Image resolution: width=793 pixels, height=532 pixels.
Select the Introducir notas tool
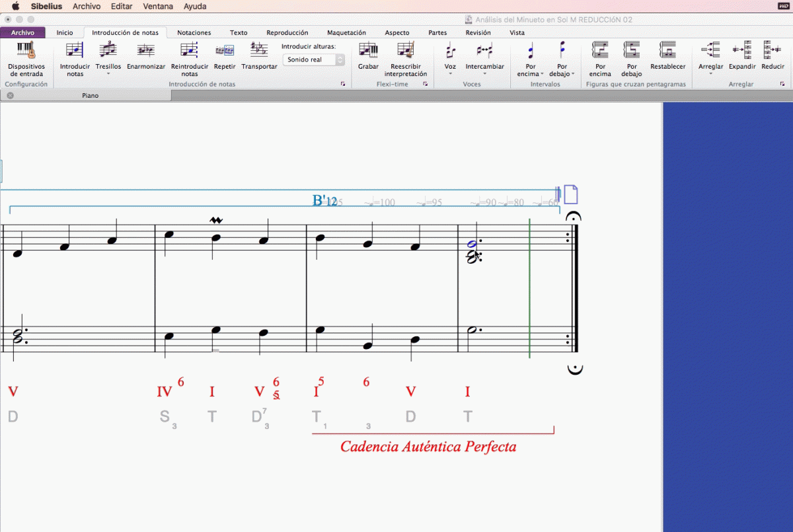(75, 50)
